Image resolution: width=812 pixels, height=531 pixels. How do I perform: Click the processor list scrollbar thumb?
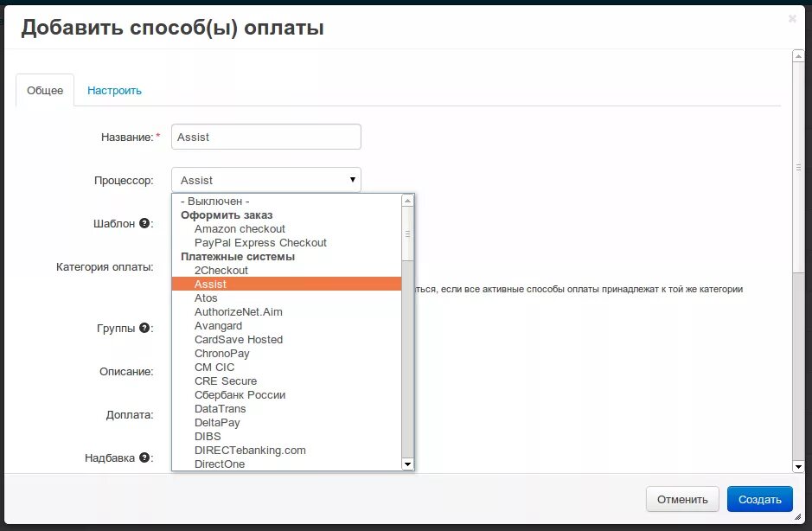407,234
